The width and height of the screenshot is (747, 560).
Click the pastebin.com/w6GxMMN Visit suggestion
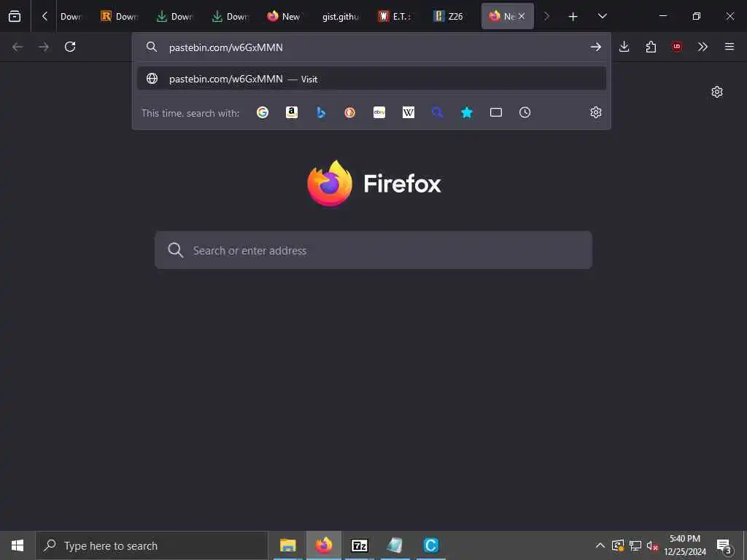(x=371, y=79)
